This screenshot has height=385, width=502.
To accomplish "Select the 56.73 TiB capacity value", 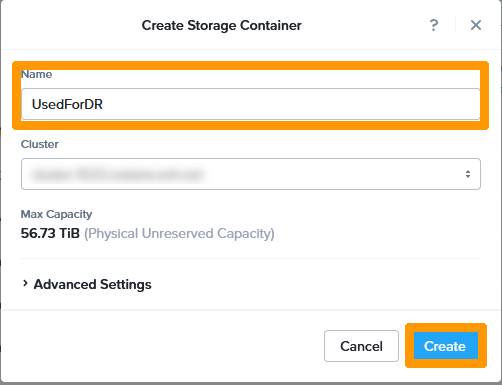I will pos(50,233).
